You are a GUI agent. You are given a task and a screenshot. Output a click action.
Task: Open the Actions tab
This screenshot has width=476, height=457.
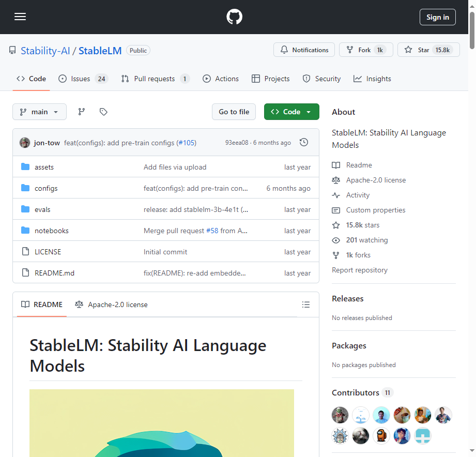tap(221, 79)
